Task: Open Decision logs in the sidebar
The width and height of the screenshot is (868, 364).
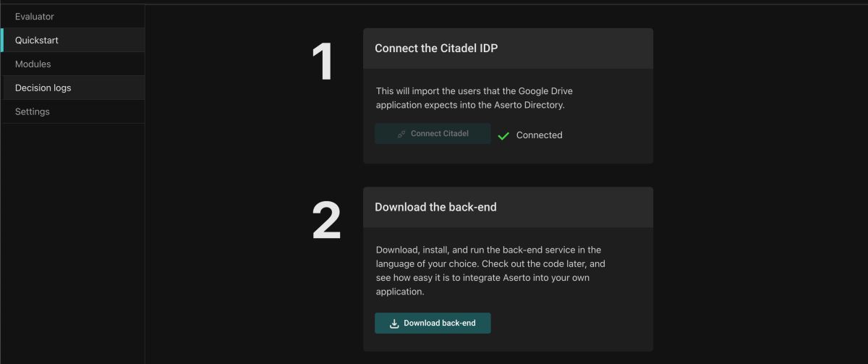Action: point(72,88)
